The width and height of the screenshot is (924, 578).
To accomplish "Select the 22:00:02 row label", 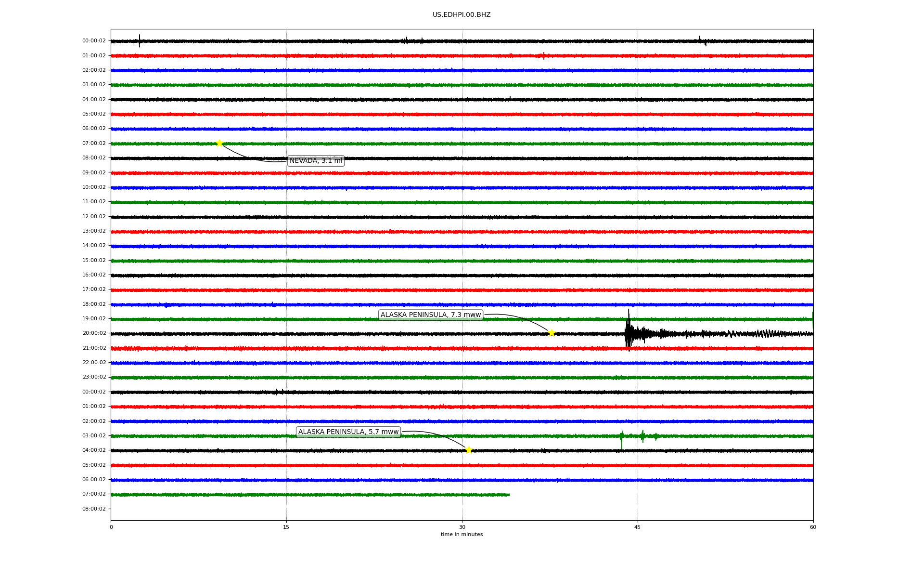I will point(94,362).
